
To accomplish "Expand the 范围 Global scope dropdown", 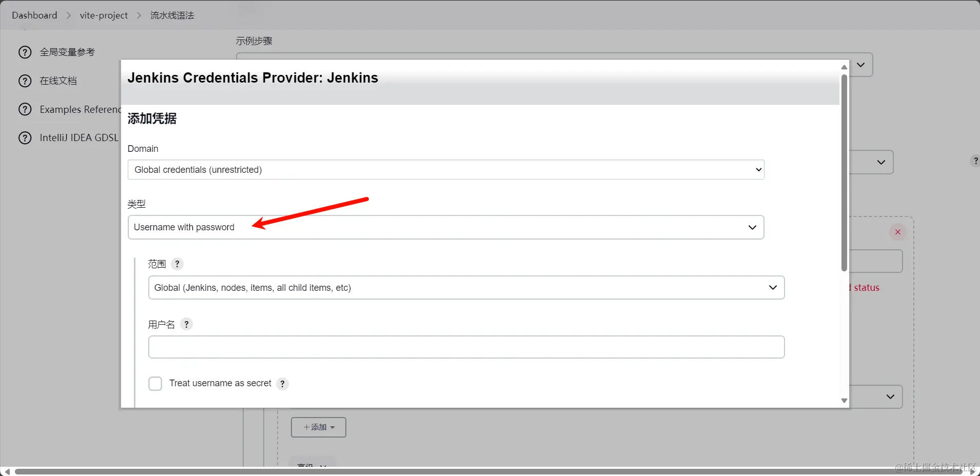I will 466,288.
